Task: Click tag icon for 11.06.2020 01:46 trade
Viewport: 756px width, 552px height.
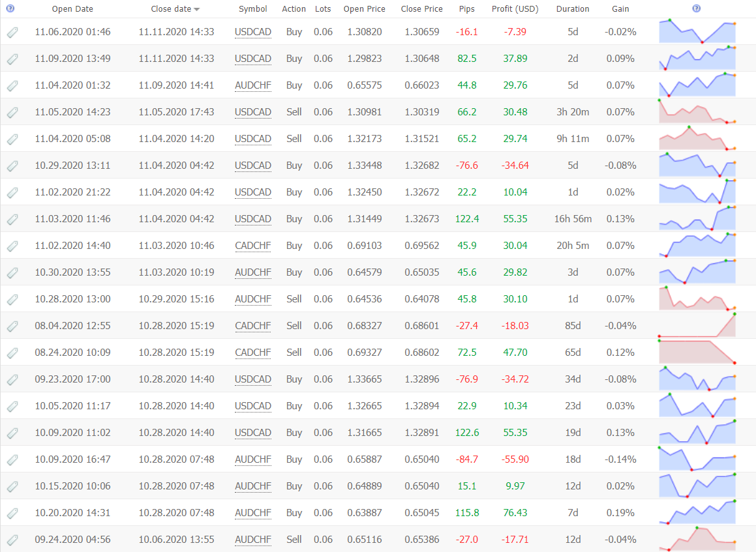Action: 12,32
